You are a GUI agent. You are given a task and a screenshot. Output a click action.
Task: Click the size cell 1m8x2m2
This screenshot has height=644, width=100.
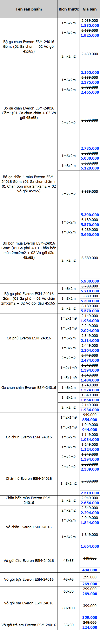click(x=68, y=484)
